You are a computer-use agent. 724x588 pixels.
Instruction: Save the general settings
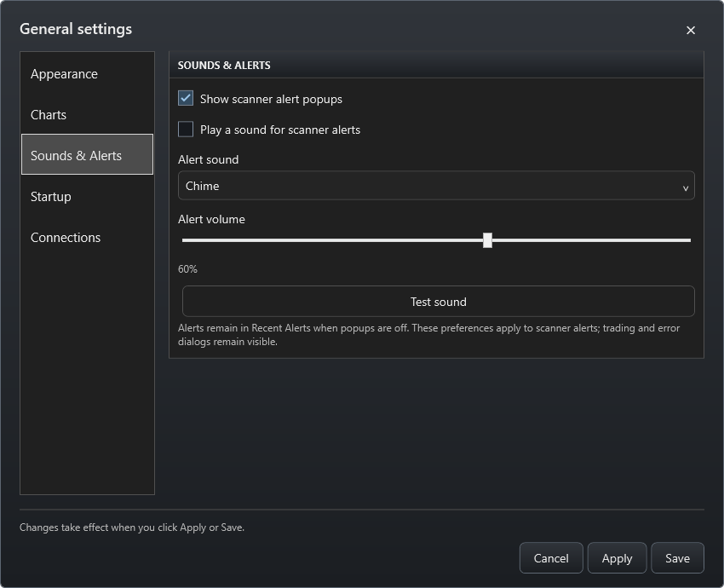pos(677,558)
